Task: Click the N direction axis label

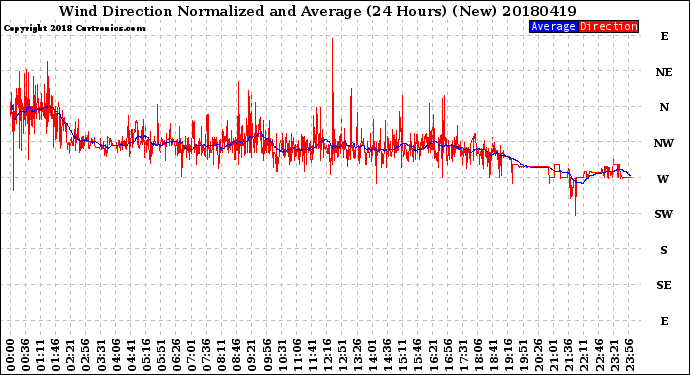Action: (x=664, y=107)
